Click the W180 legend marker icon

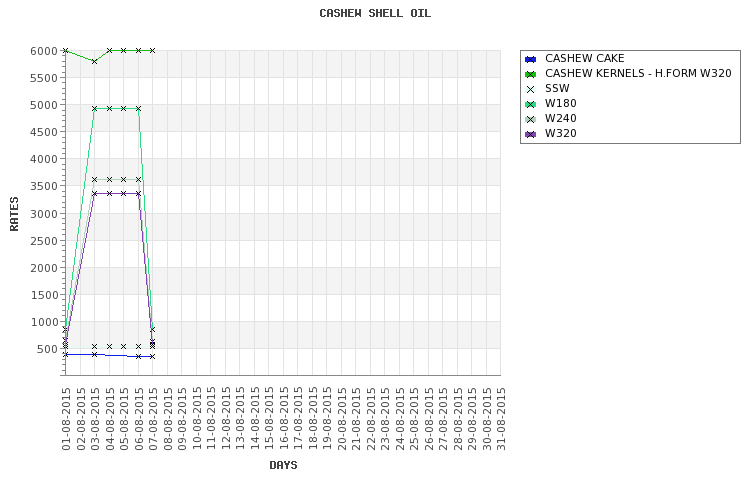coord(530,104)
